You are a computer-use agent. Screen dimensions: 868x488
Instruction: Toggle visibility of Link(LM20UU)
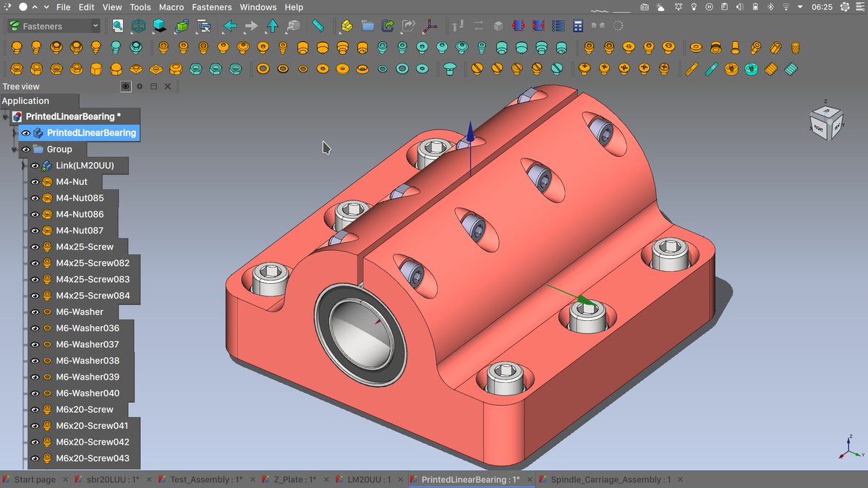34,165
